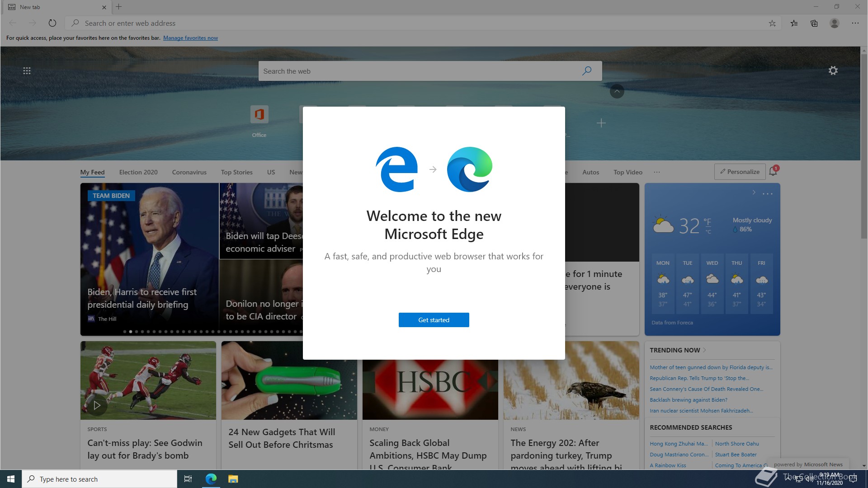
Task: Open Task View on the taskbar
Action: pos(188,479)
